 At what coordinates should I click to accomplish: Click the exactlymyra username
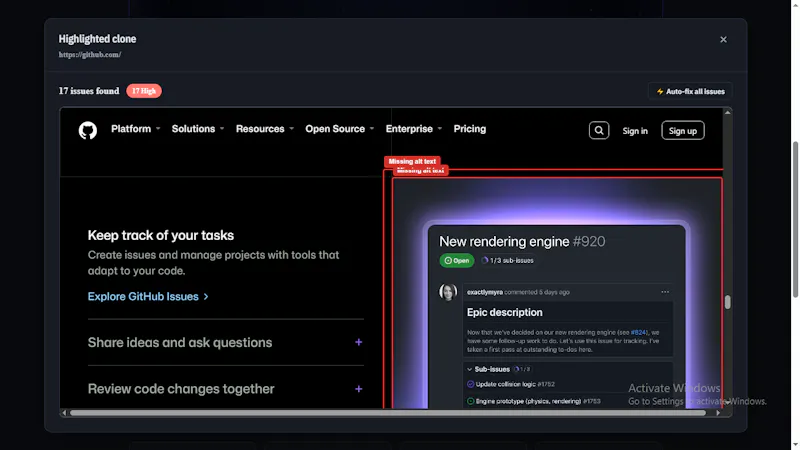[x=485, y=292]
